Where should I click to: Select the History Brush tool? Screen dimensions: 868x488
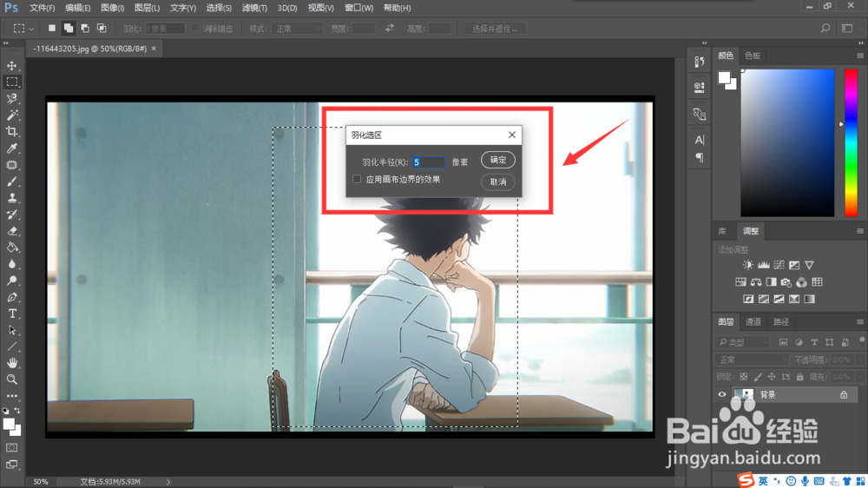tap(11, 214)
